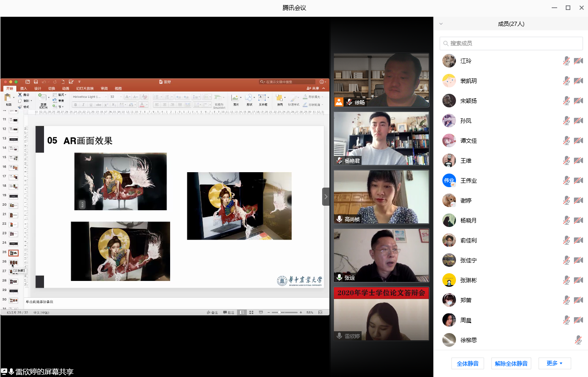This screenshot has height=377, width=588.
Task: Collapse the members panel header chevron
Action: click(441, 24)
